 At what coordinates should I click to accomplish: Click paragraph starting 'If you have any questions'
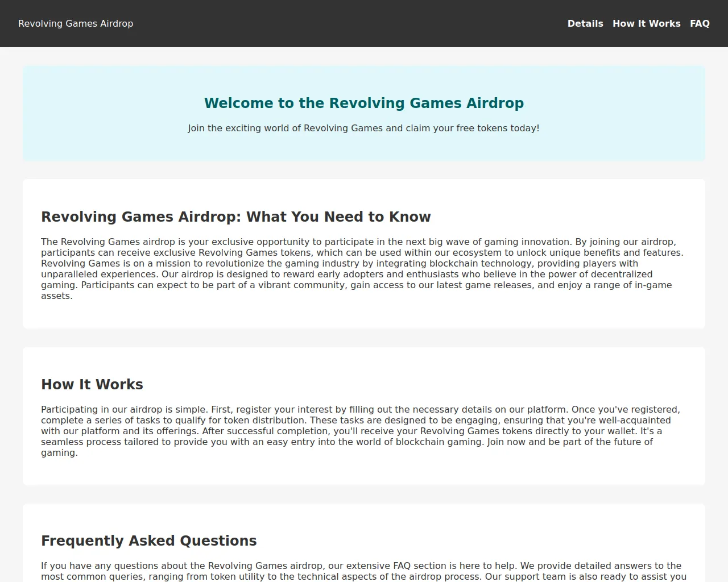tap(364, 571)
